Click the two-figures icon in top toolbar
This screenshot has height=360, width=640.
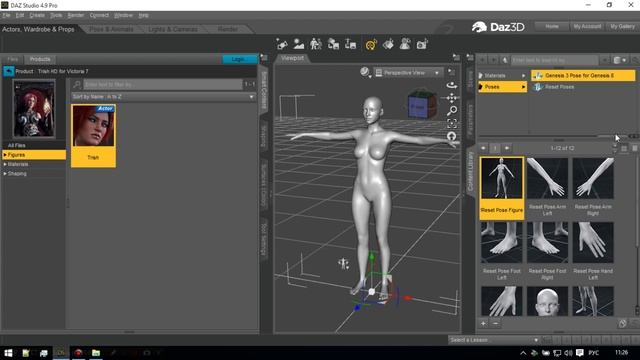click(316, 44)
